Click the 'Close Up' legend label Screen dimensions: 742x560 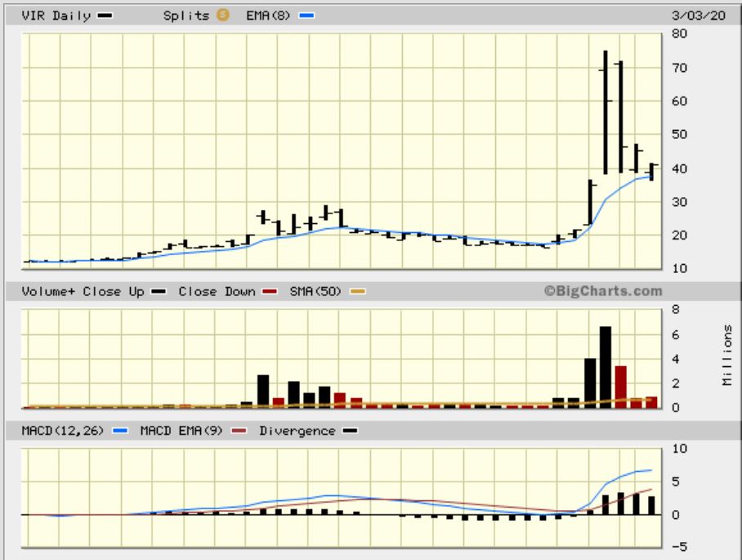coord(114,292)
